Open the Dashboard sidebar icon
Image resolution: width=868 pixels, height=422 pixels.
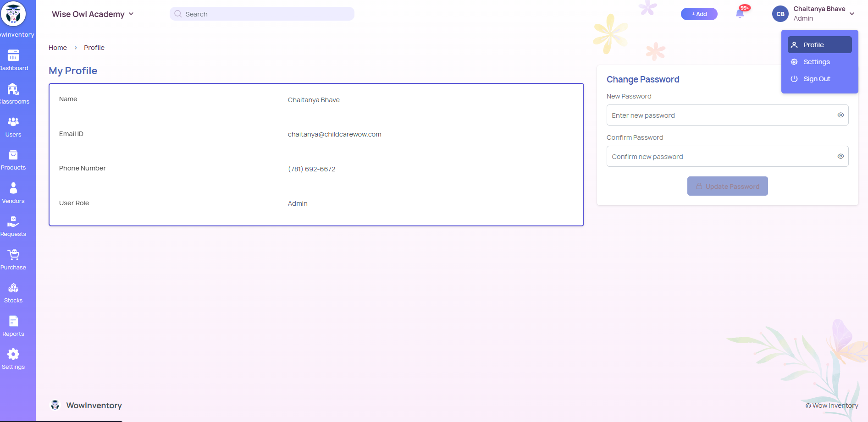[x=13, y=55]
